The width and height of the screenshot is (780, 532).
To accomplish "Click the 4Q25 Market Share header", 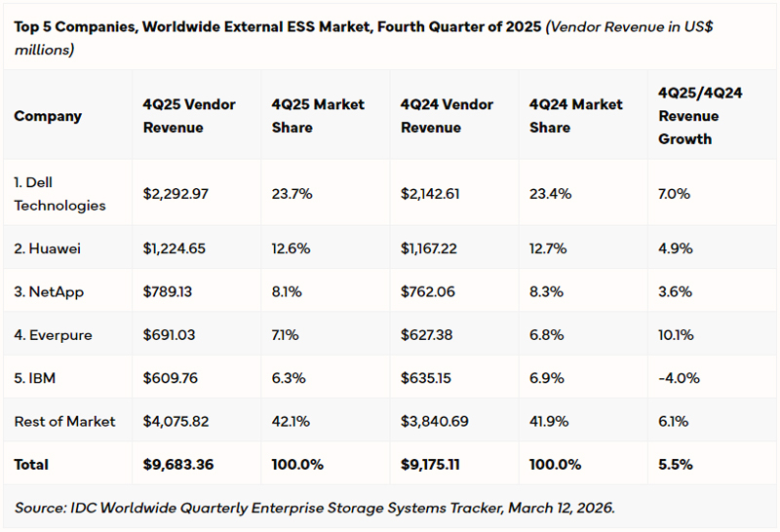I will [x=318, y=116].
